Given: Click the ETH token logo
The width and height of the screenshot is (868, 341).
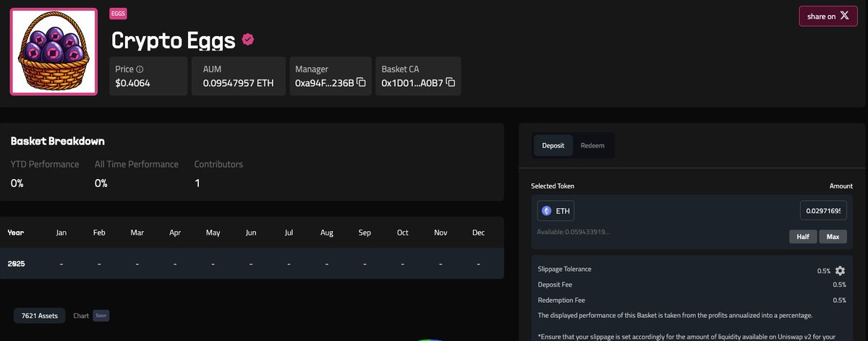Looking at the screenshot, I should coord(547,211).
